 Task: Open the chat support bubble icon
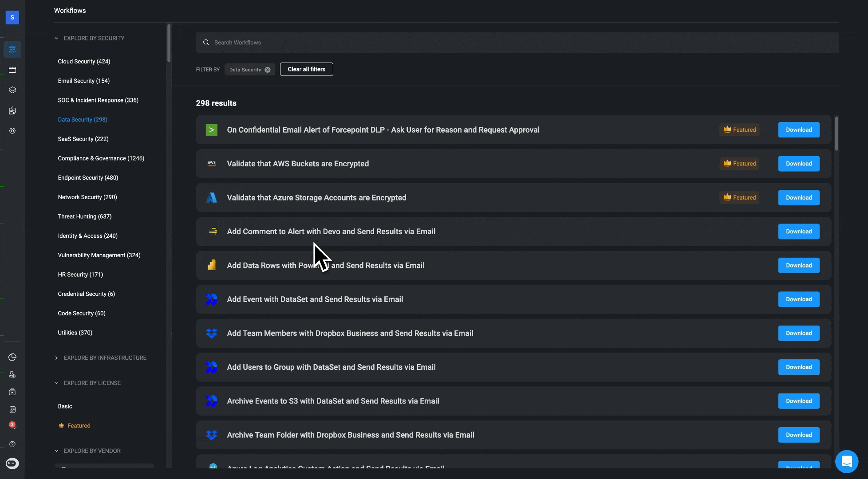point(847,462)
